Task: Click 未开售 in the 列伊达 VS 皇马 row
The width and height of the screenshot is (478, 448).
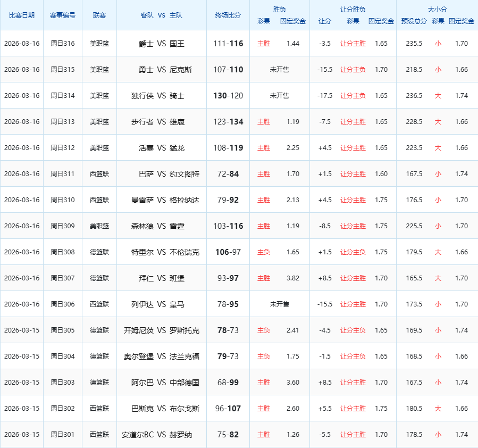Action: [x=280, y=304]
